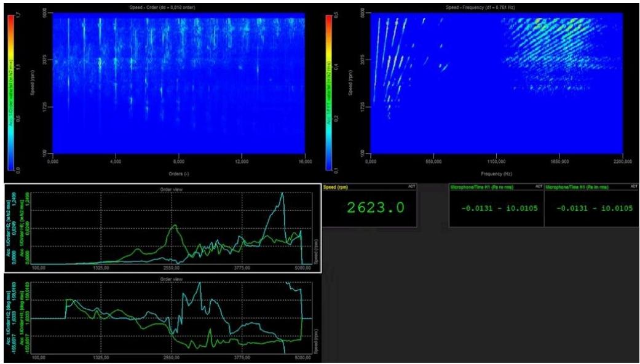The width and height of the screenshot is (640, 364).
Task: Click the 1725 speed tick on the Speed - Frequency plot
Action: click(x=363, y=107)
